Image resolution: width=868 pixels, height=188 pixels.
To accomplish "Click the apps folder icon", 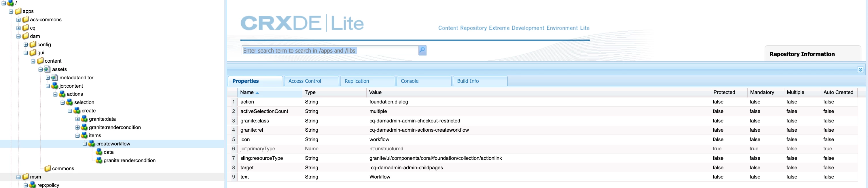I will point(18,11).
